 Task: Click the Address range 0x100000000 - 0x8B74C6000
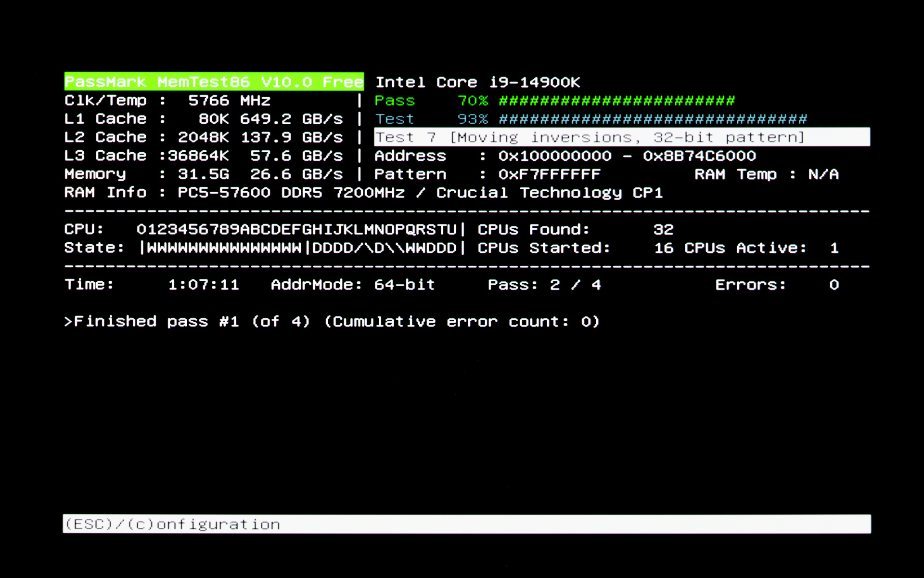565,156
